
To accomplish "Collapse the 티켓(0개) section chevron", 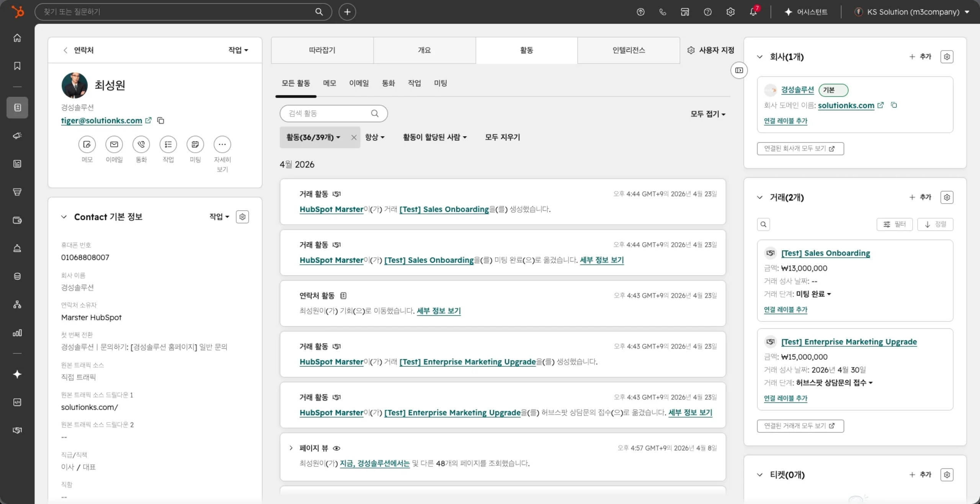I will pyautogui.click(x=760, y=475).
